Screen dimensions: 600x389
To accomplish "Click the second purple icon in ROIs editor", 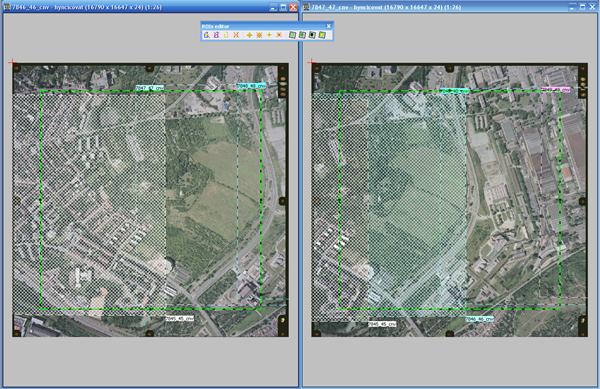I will click(x=216, y=35).
